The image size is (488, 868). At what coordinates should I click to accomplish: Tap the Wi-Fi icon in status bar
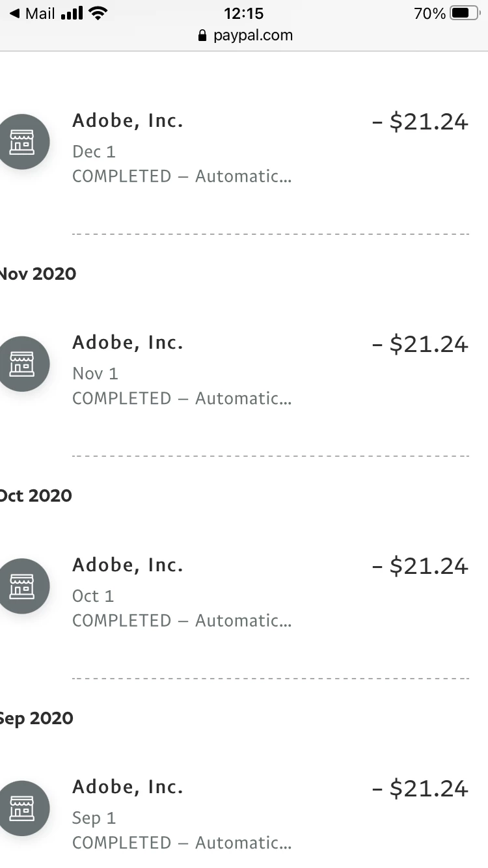[98, 14]
